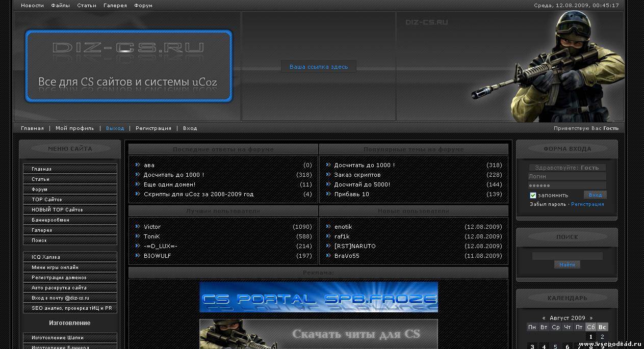Open user profile BIOWULF
This screenshot has width=644, height=349.
(x=157, y=256)
